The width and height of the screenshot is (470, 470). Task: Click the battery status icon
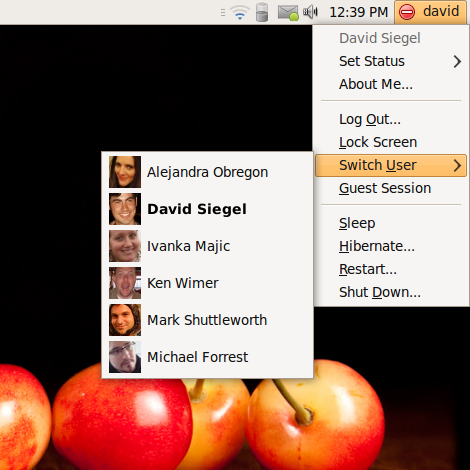click(x=262, y=12)
